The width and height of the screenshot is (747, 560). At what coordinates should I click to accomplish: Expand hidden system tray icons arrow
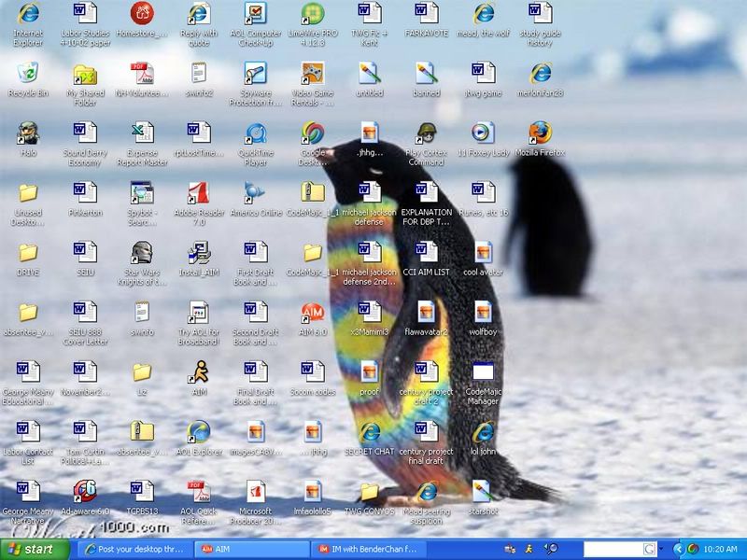[x=679, y=549]
